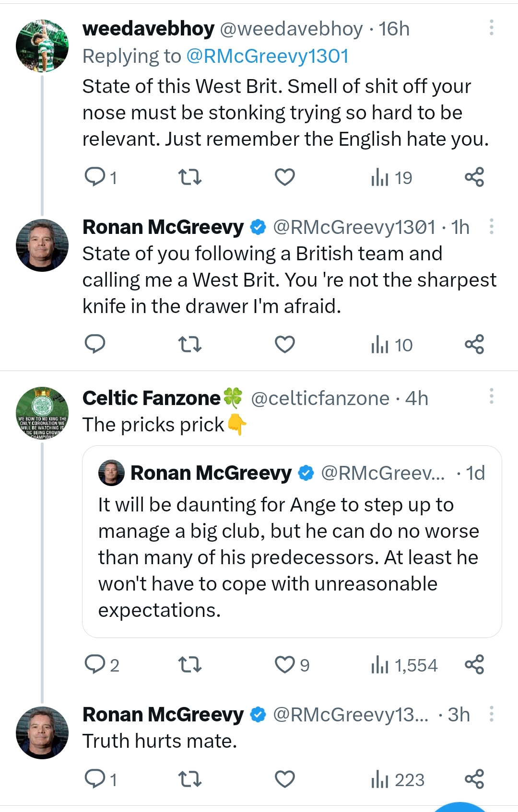Open Ronan McGreevy name on Truth hurts tweet
The width and height of the screenshot is (518, 812).
point(163,714)
